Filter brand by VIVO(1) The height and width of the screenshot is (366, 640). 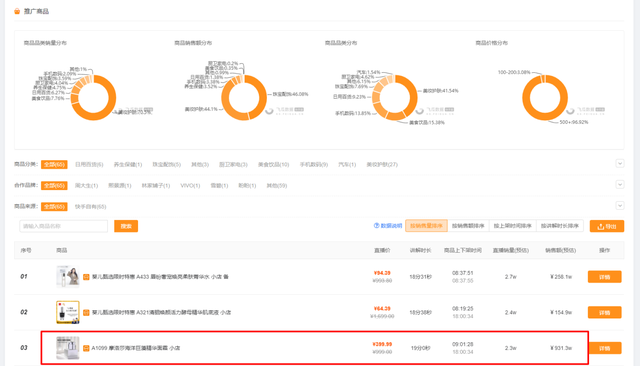tap(190, 186)
